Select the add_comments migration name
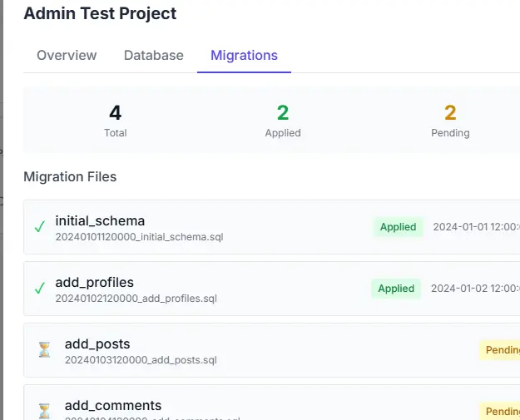This screenshot has height=420, width=520. point(113,405)
